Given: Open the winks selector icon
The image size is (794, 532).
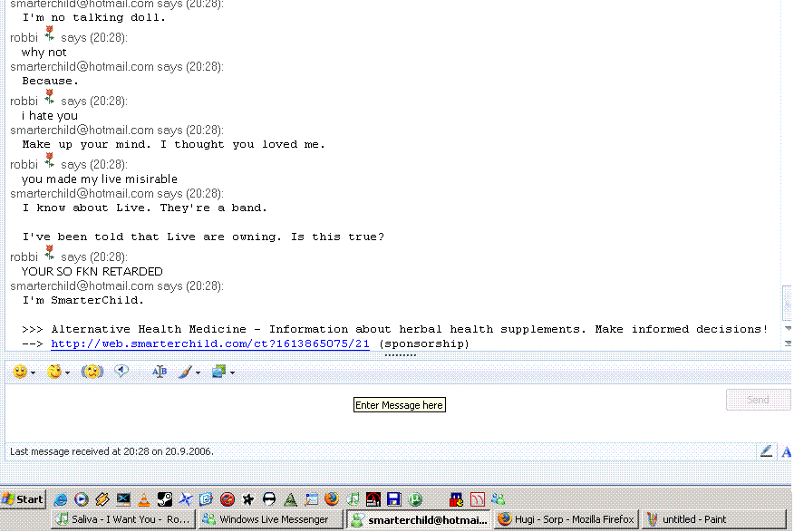Looking at the screenshot, I should point(54,372).
